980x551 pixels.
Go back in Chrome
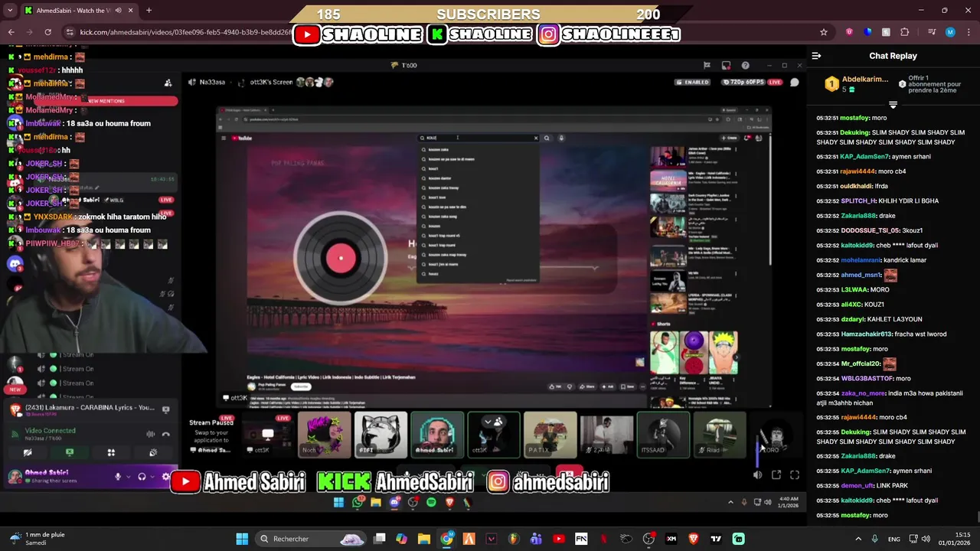click(x=11, y=32)
